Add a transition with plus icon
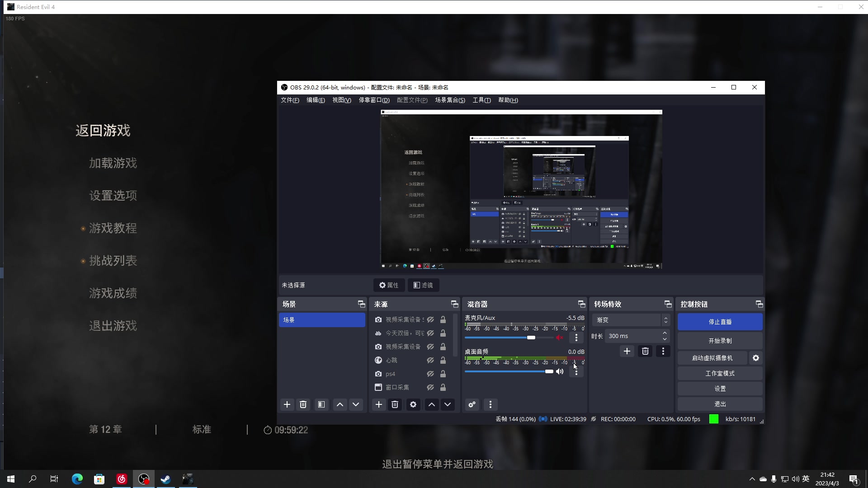868x488 pixels. point(627,351)
